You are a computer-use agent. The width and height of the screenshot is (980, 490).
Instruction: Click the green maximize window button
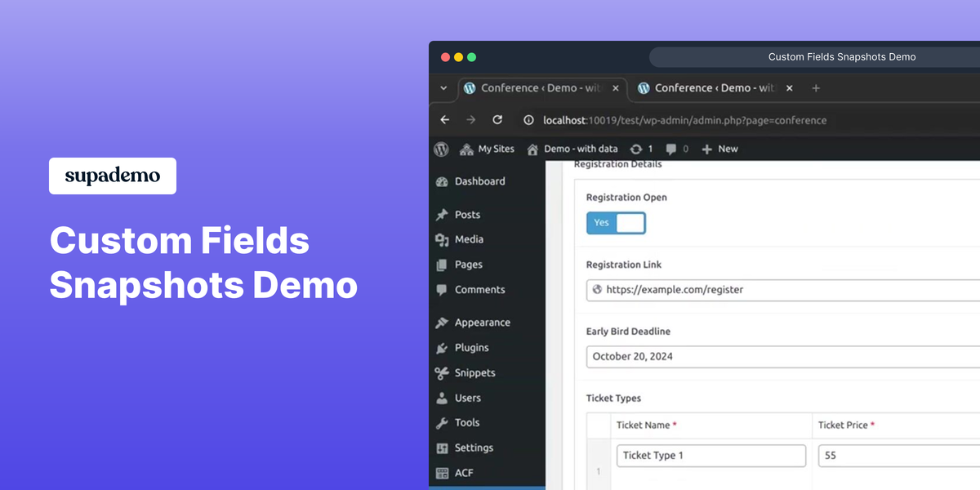click(472, 57)
